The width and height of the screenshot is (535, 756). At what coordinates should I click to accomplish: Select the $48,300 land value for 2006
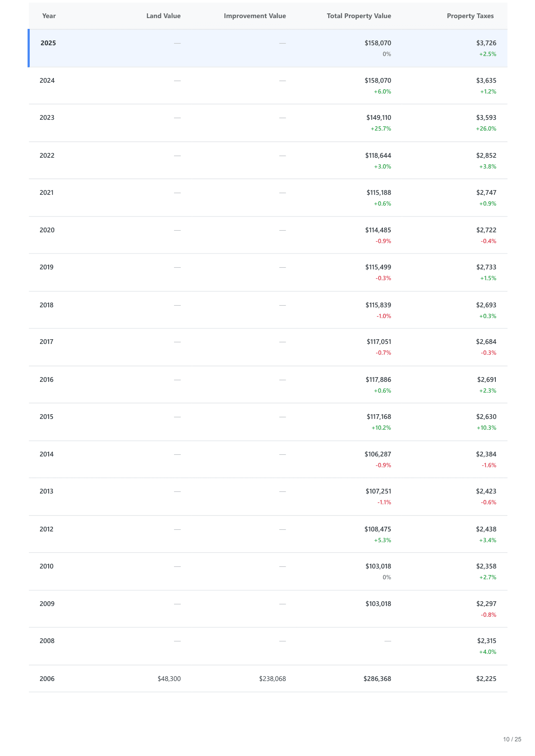click(169, 679)
